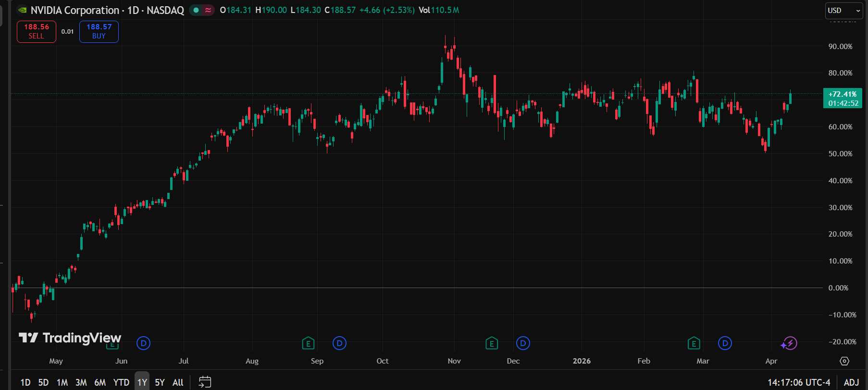Click the Feb label on time axis
Image resolution: width=868 pixels, height=390 pixels.
pos(644,361)
